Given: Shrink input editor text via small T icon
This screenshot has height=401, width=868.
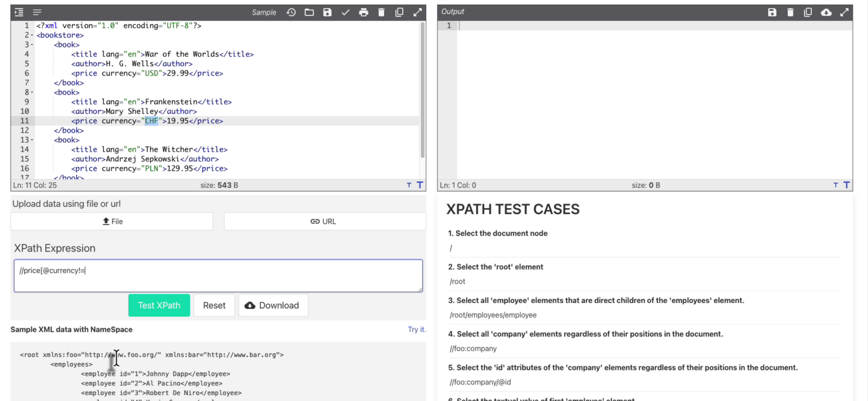Looking at the screenshot, I should tap(408, 185).
